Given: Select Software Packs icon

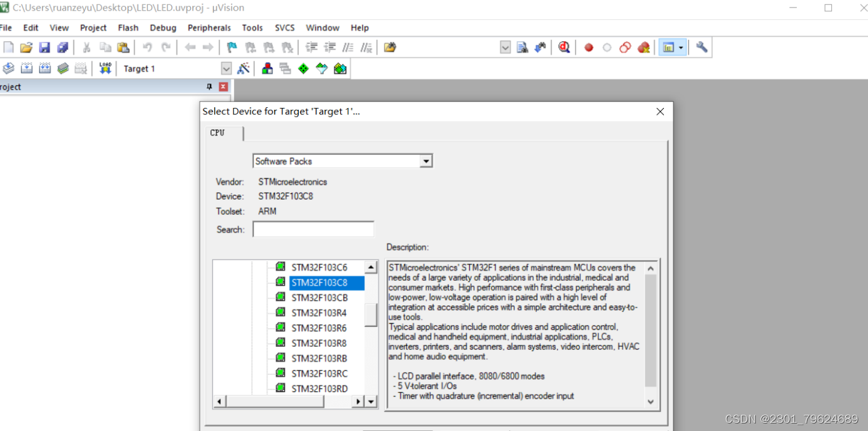Looking at the screenshot, I should tap(321, 69).
